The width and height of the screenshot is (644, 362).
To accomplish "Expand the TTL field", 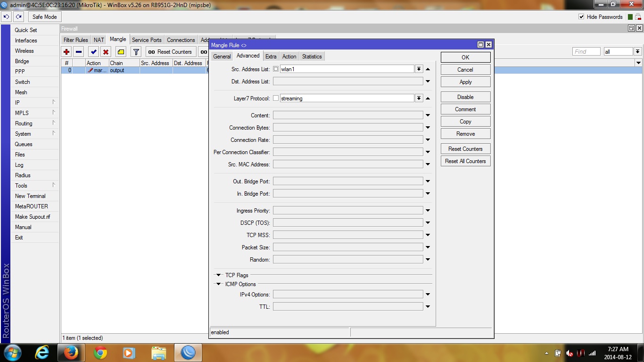I will coord(428,307).
